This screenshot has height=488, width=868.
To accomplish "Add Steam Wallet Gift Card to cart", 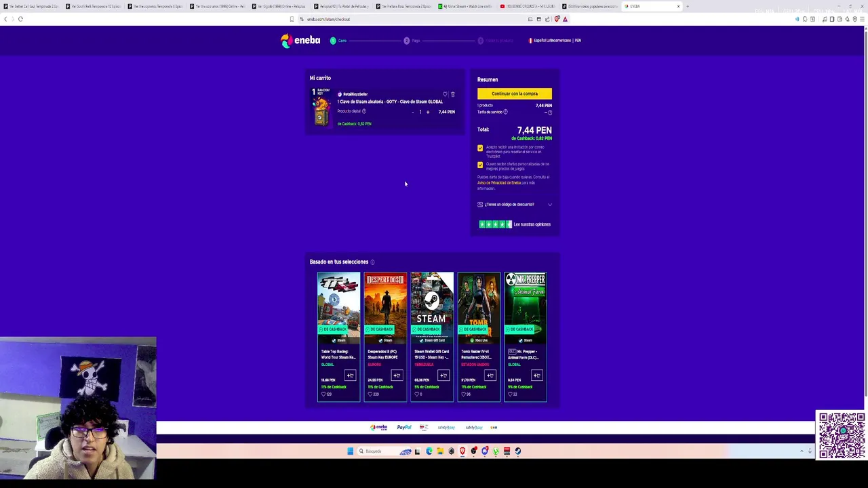I will [443, 375].
